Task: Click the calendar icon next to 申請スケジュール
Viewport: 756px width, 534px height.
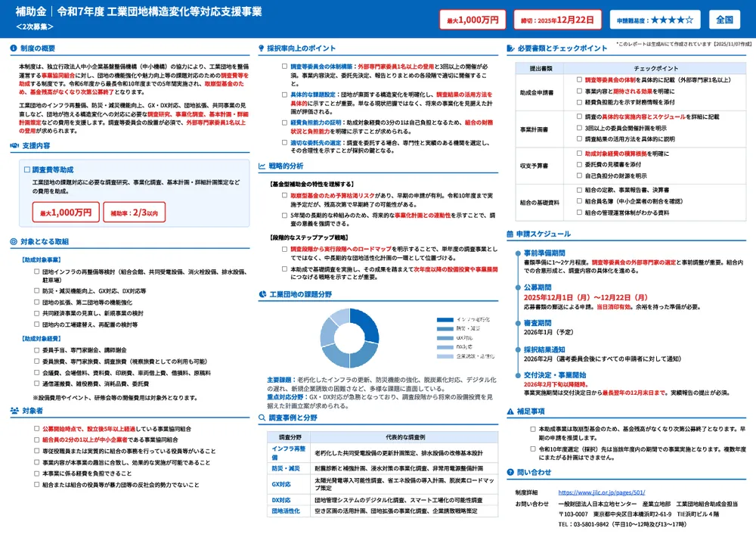Action: pyautogui.click(x=510, y=234)
